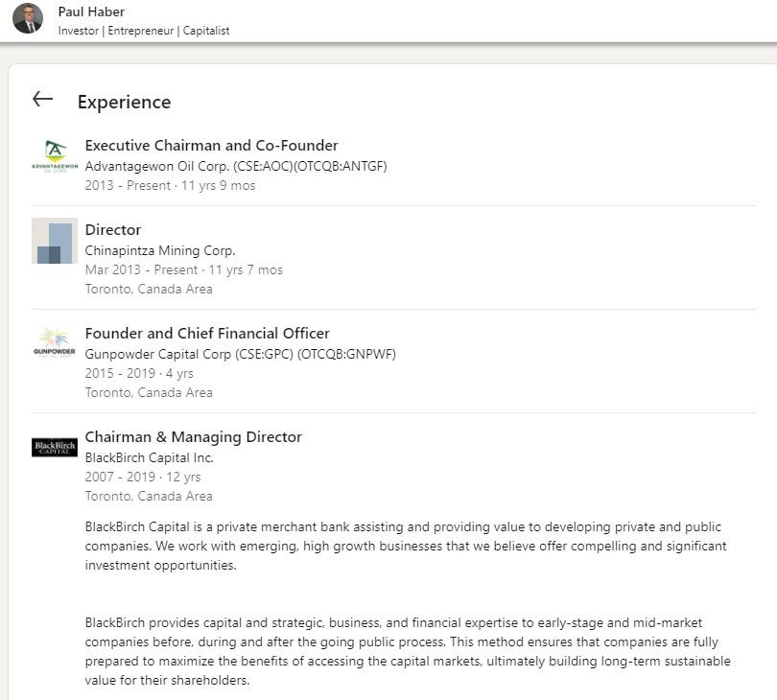Screen dimensions: 777x700
Task: Open Paul Haber's profile photo
Action: coord(28,18)
